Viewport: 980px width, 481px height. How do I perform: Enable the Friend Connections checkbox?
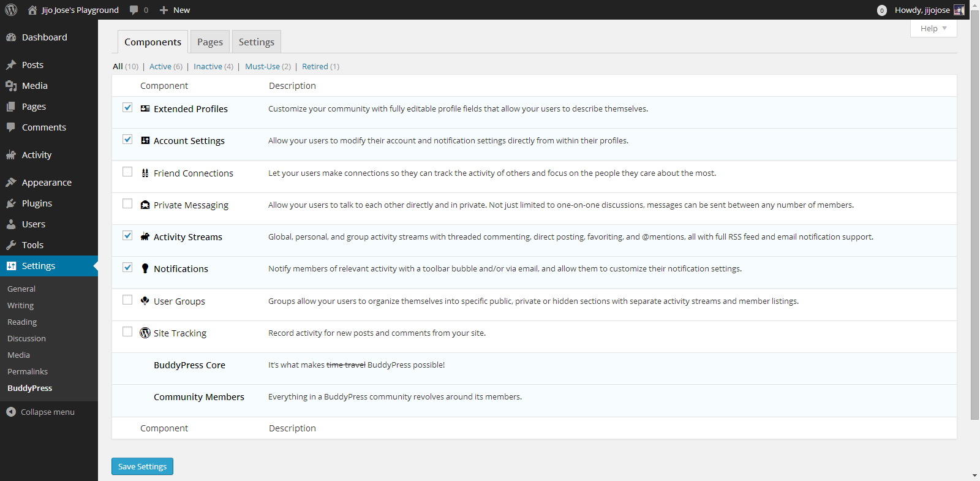[x=127, y=172]
